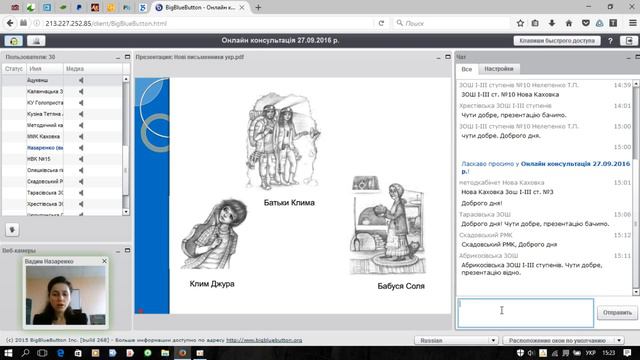Close the BigBlueButton browser tab
This screenshot has width=640, height=360.
click(242, 7)
